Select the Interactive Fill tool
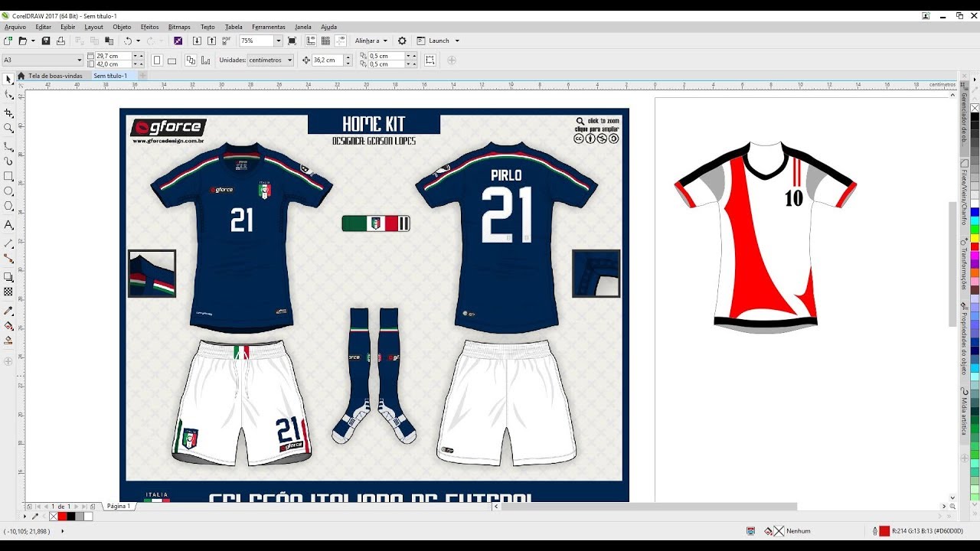 [8, 325]
